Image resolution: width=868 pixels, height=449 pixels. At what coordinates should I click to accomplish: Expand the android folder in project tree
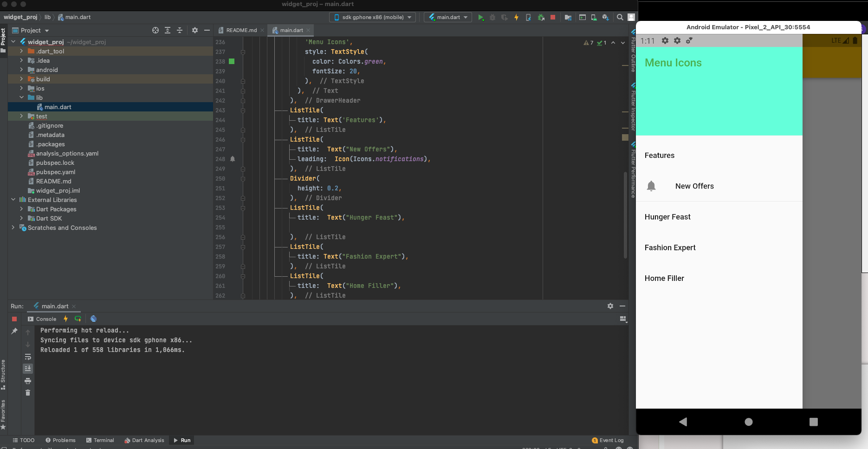click(21, 70)
